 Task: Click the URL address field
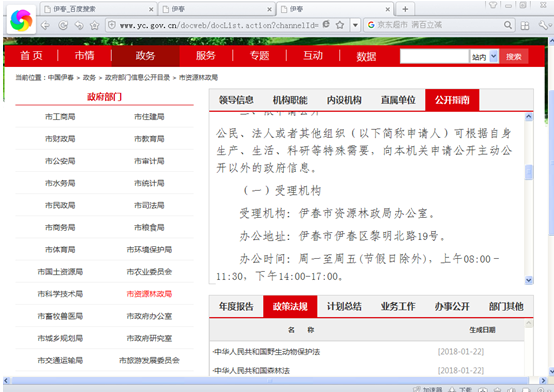pos(219,25)
